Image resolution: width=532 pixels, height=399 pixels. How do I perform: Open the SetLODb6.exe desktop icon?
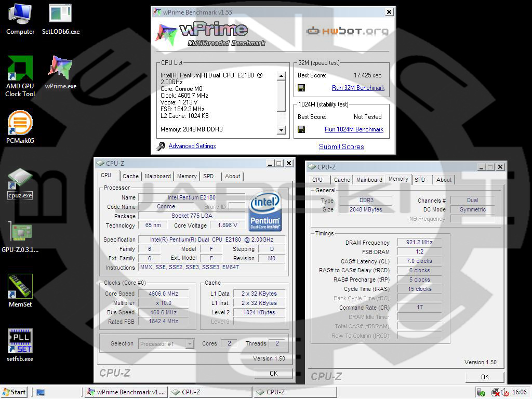click(61, 19)
